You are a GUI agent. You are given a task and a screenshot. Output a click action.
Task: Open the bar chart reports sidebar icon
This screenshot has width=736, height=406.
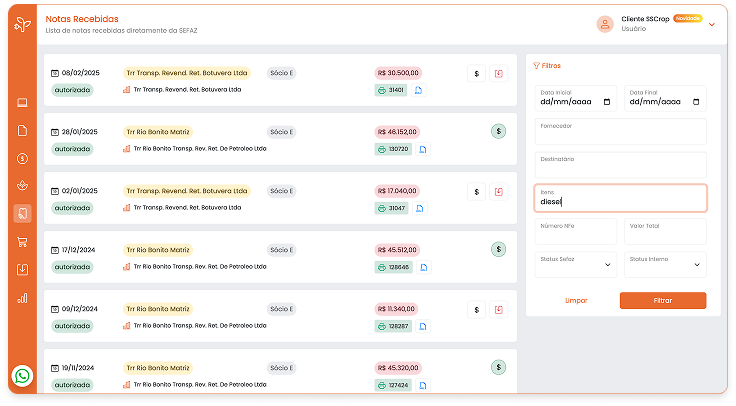click(23, 297)
